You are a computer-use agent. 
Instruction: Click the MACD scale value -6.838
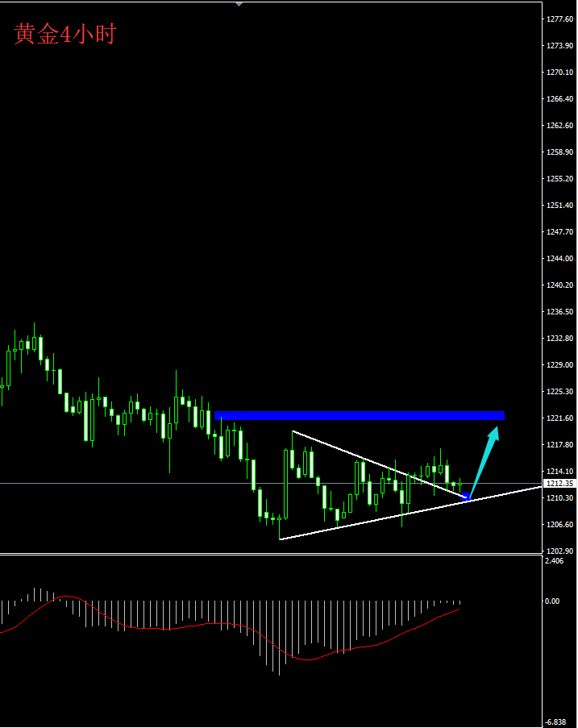pyautogui.click(x=555, y=722)
